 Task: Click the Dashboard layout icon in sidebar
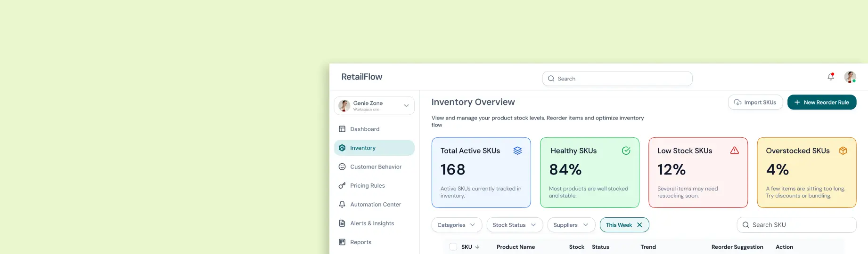[342, 129]
